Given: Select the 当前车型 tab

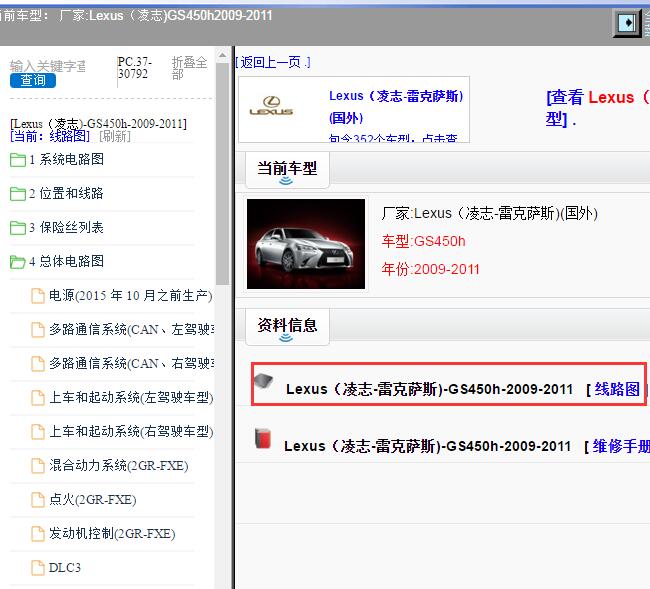Looking at the screenshot, I should tap(287, 170).
